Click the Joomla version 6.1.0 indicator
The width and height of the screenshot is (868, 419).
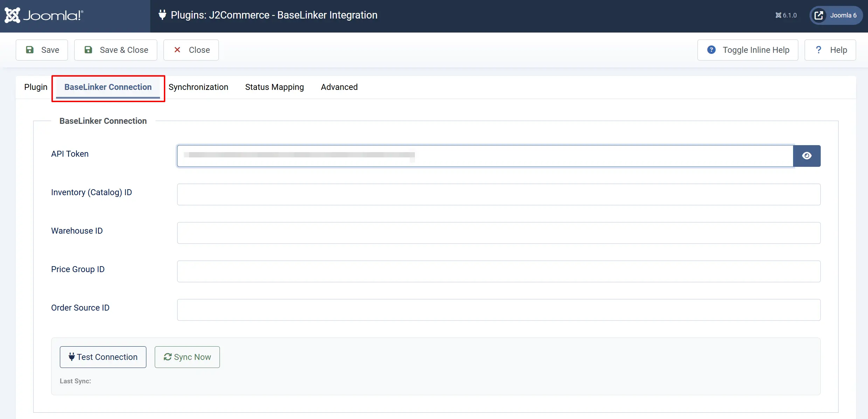point(786,15)
